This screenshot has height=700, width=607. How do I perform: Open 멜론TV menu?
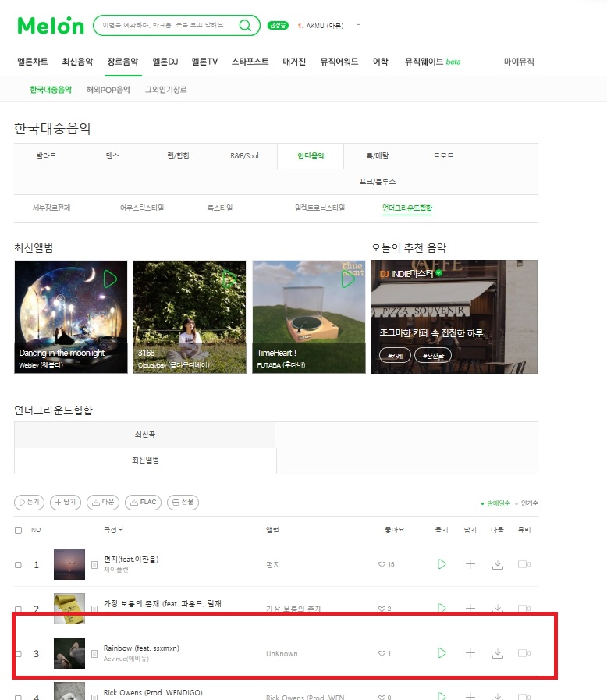205,61
